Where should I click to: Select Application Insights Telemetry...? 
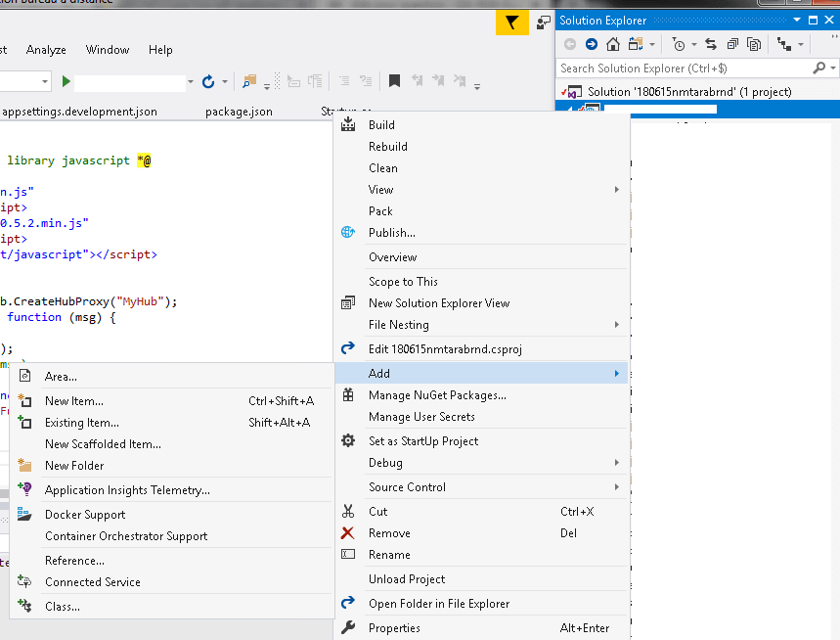172,490
